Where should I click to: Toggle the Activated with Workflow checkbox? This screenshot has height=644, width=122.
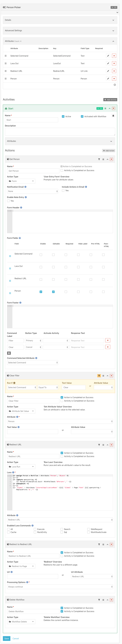coord(82,116)
